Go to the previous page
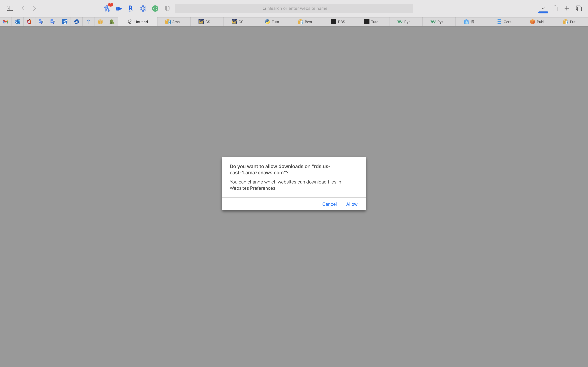588x367 pixels. click(23, 9)
